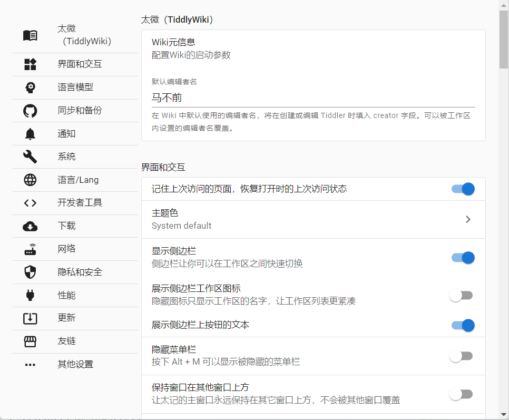
Task: Go to 下载 settings
Action: (x=75, y=226)
